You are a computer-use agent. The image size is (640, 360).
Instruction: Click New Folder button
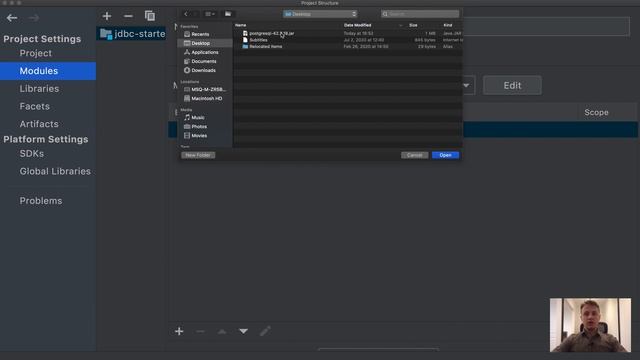point(198,155)
